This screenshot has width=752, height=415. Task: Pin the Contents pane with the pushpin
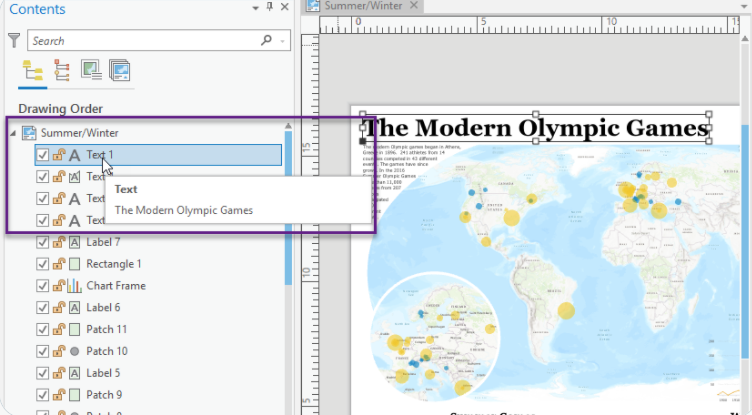click(270, 7)
